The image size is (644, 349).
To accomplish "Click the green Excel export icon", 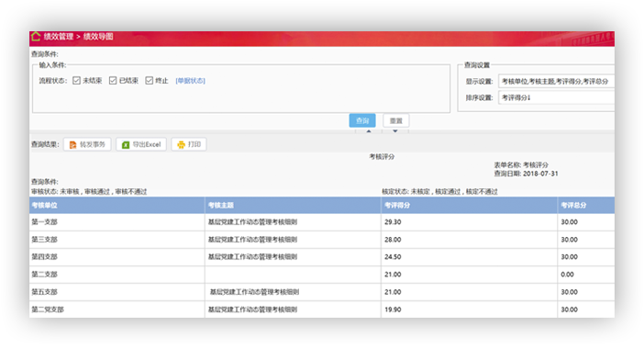I will (x=126, y=145).
